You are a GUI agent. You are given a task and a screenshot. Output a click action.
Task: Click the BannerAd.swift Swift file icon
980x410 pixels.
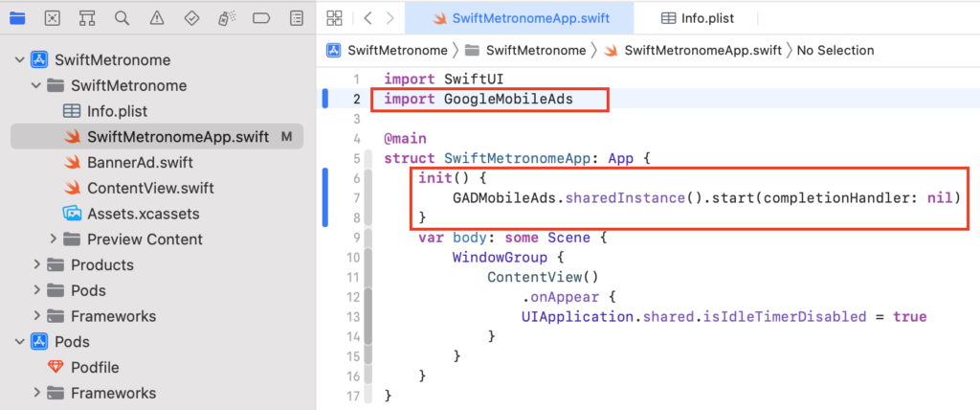coord(73,163)
